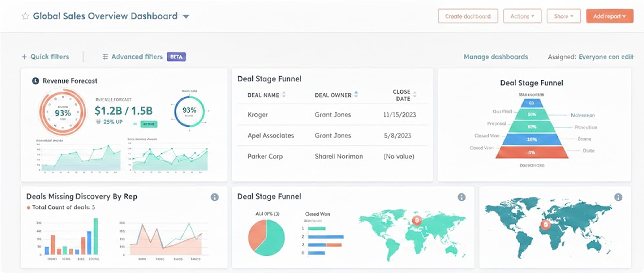This screenshot has height=273, width=644.
Task: Sort by the DEAL NAME column arrows
Action: [x=284, y=95]
